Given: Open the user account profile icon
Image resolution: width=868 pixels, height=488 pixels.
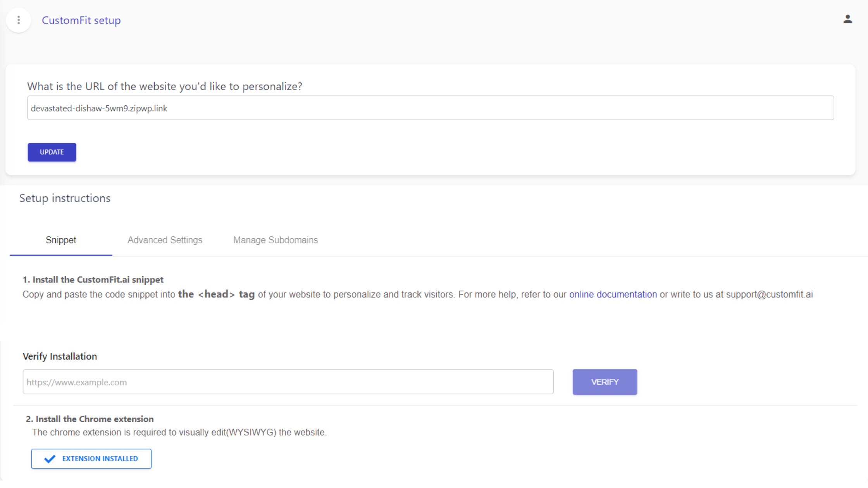Looking at the screenshot, I should click(847, 19).
